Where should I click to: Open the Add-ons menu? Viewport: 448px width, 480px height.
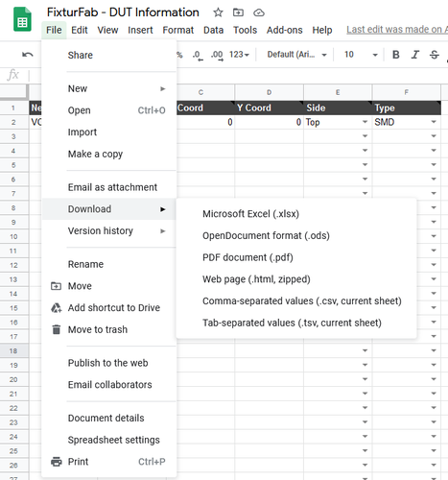coord(285,30)
